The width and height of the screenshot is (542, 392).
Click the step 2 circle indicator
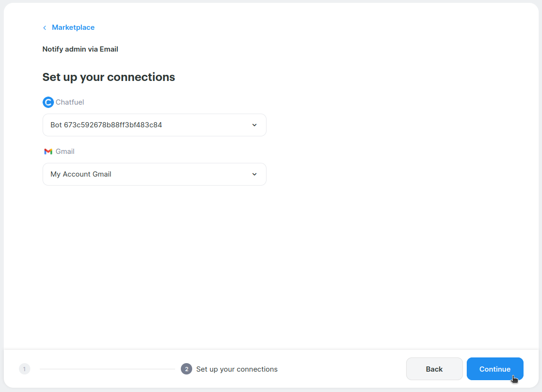click(187, 369)
